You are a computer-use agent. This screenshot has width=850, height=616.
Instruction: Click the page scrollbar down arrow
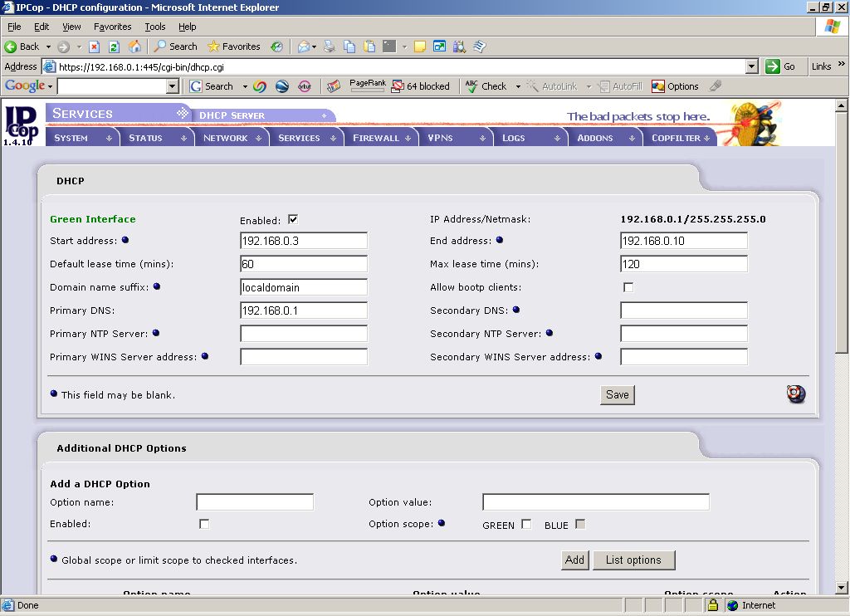click(842, 587)
